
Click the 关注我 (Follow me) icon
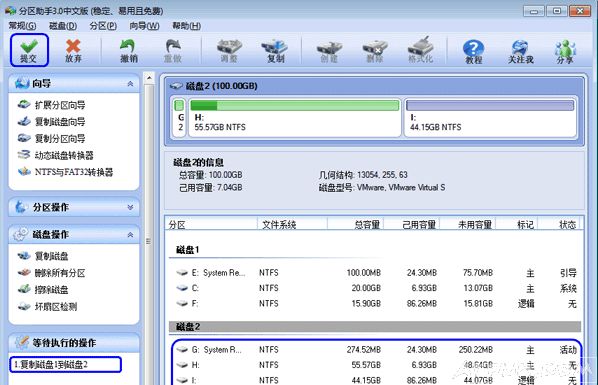521,52
